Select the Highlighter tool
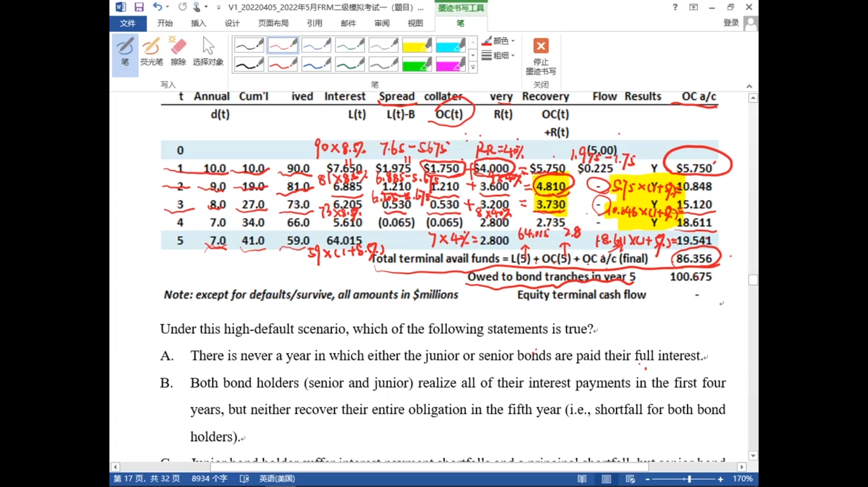 pyautogui.click(x=151, y=52)
